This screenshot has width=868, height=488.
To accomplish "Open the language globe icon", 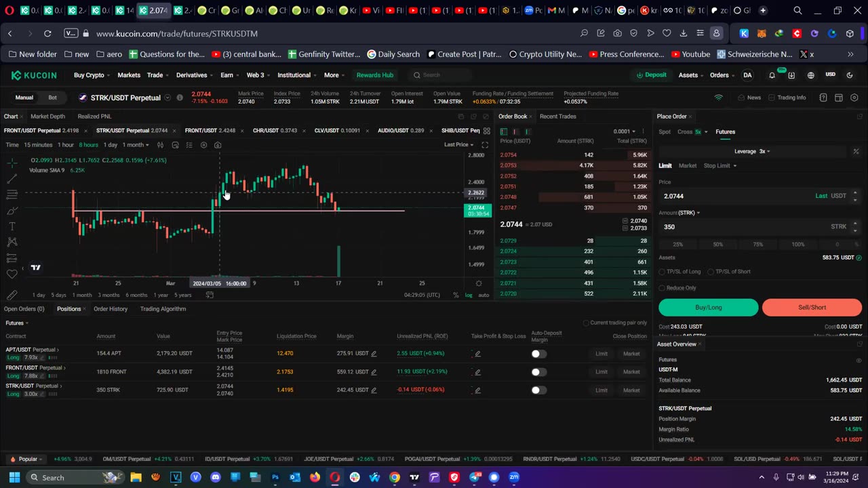I will (810, 75).
